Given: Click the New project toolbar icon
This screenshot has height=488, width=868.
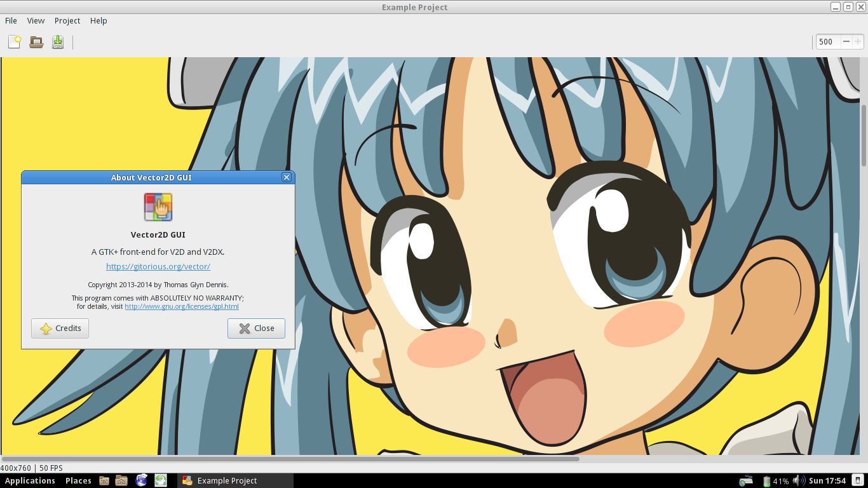Looking at the screenshot, I should pyautogui.click(x=15, y=42).
